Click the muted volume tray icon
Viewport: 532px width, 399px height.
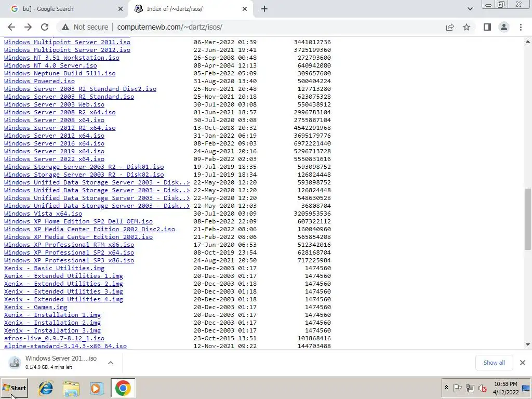pos(482,388)
